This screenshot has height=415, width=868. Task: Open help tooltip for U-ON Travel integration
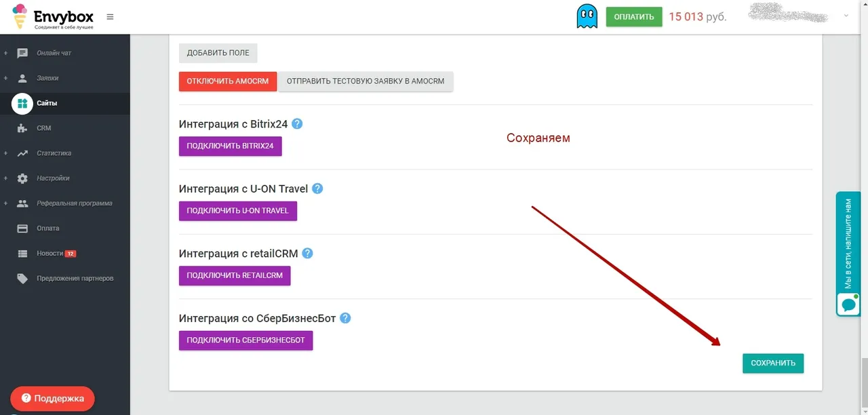(x=317, y=189)
